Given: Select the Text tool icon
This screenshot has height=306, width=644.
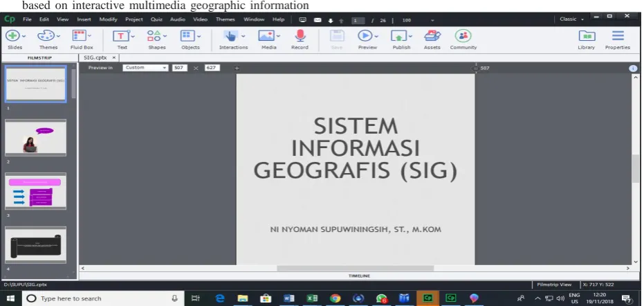Looking at the screenshot, I should [x=121, y=36].
